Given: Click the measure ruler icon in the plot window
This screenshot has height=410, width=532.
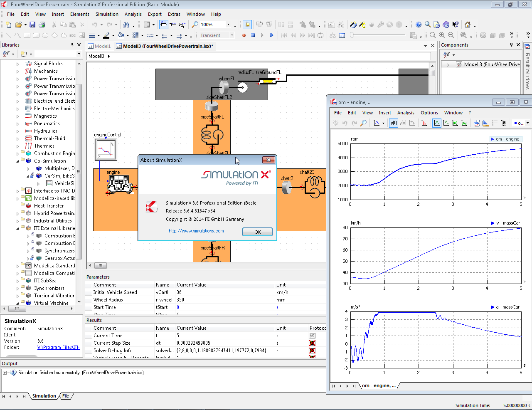Looking at the screenshot, I should [x=485, y=123].
